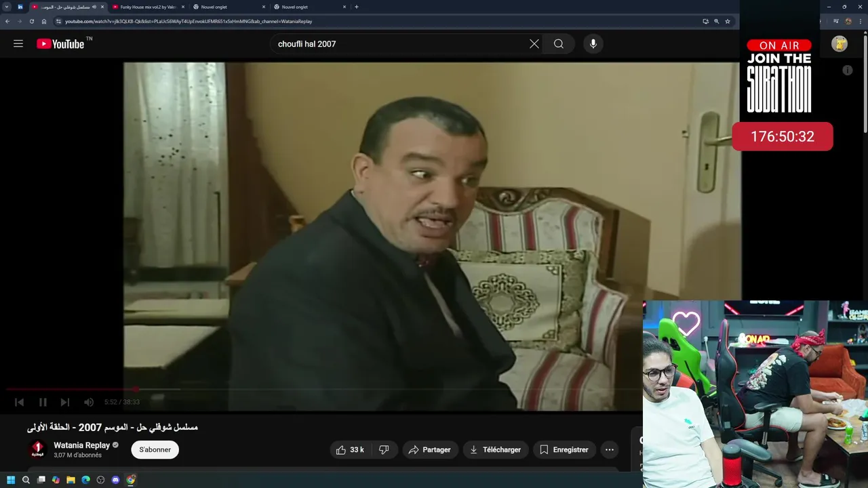Click the Partager share button
The height and width of the screenshot is (488, 868).
tap(430, 449)
